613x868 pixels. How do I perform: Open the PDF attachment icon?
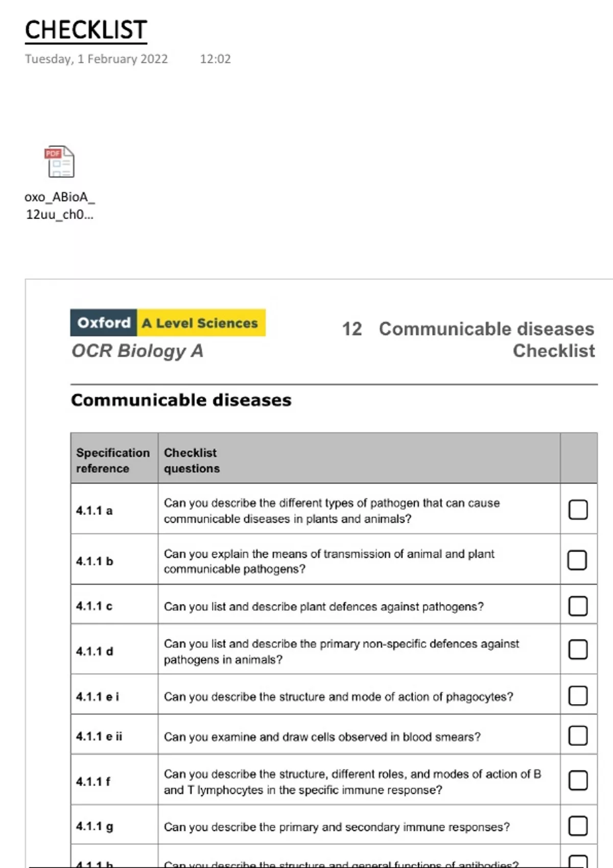coord(60,162)
